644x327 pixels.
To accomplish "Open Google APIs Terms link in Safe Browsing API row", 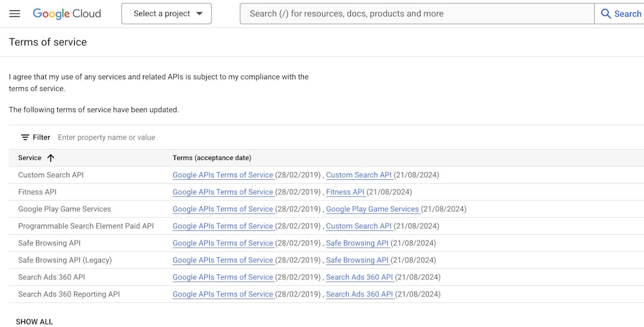I will coord(223,243).
